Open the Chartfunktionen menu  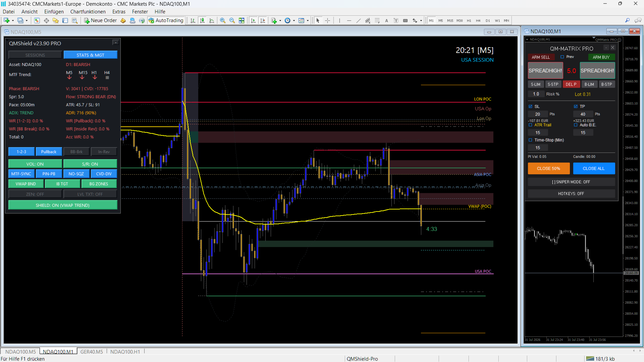88,12
